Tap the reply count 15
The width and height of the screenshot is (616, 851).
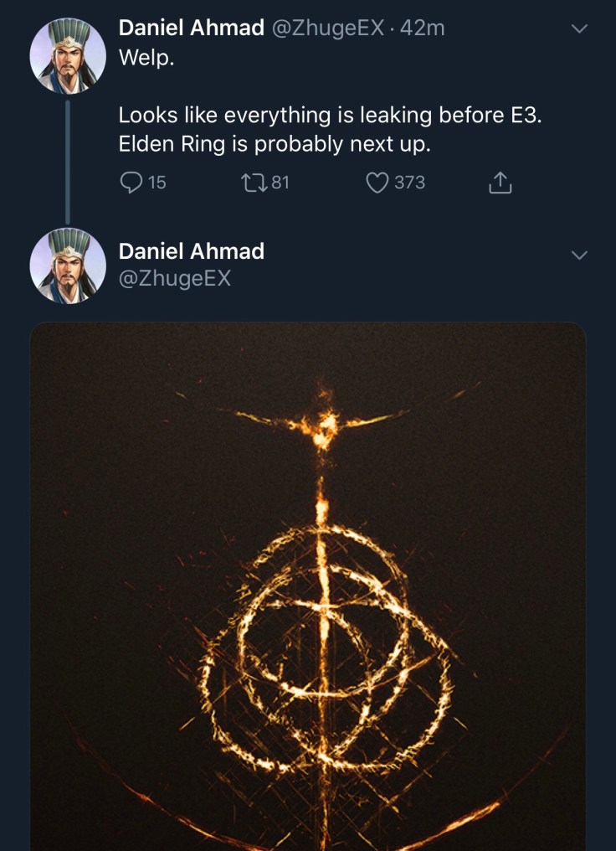157,182
